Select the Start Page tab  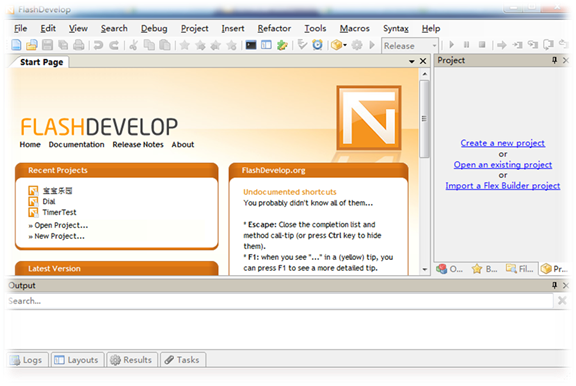click(42, 62)
